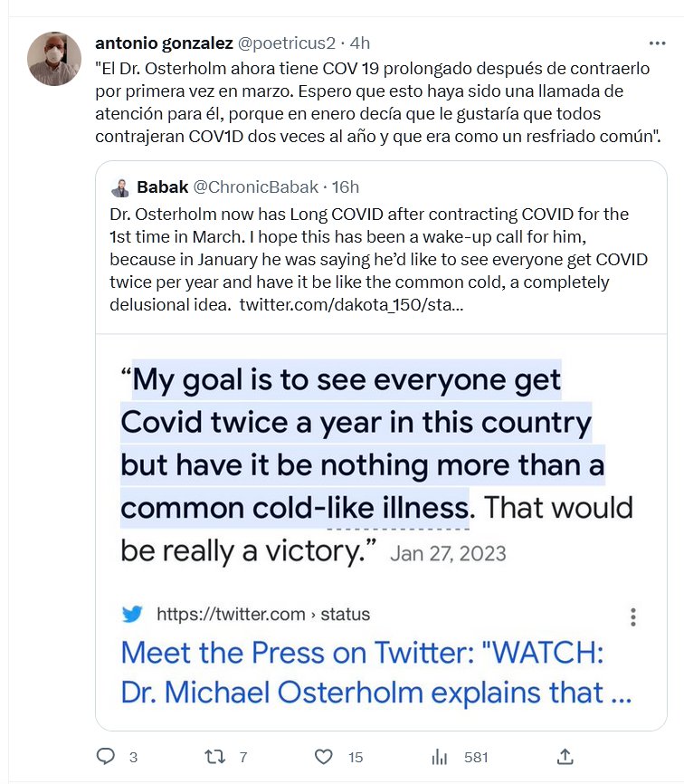This screenshot has height=784, width=684.
Task: Open the Meet the Press on Twitter result
Action: 375,672
